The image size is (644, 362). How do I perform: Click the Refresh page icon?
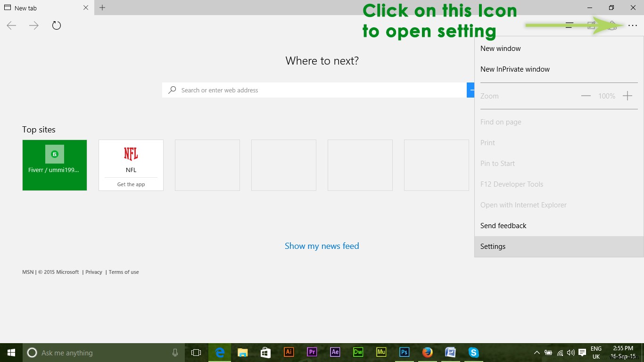(56, 25)
